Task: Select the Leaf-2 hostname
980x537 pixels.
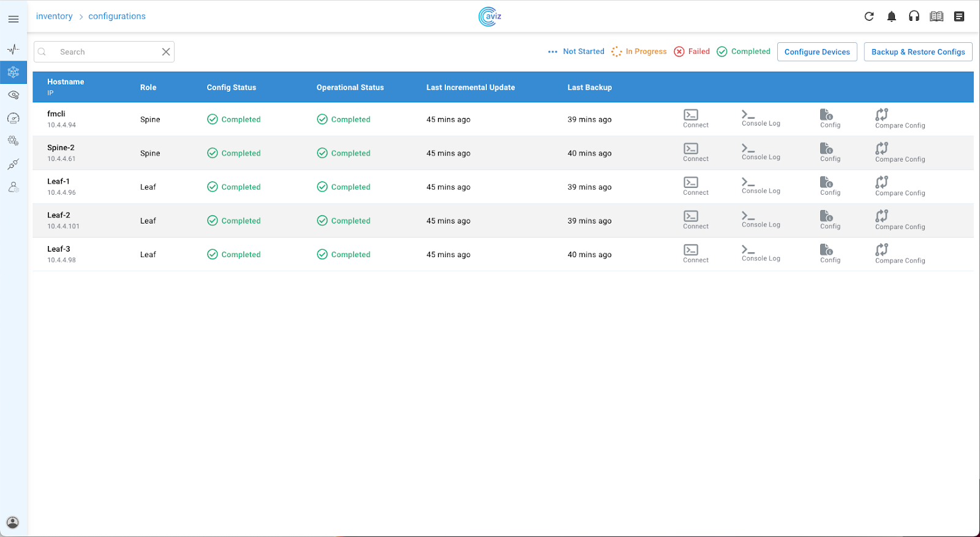Action: [59, 215]
